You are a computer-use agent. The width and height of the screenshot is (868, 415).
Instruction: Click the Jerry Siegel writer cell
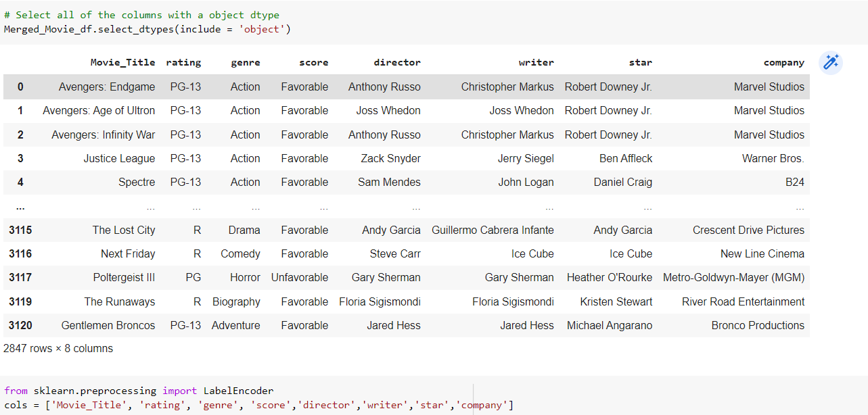click(526, 158)
